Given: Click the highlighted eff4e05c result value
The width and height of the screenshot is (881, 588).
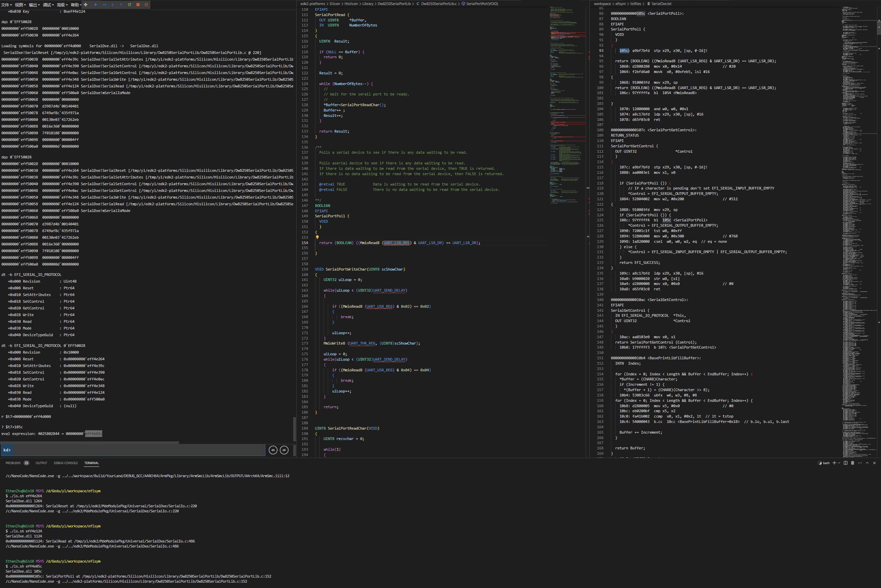Looking at the screenshot, I should (93, 434).
